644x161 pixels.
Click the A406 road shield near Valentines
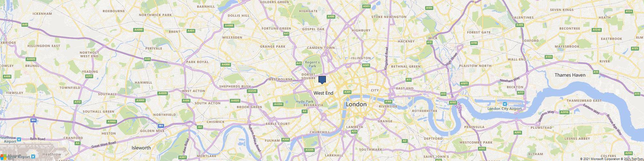(x=519, y=25)
